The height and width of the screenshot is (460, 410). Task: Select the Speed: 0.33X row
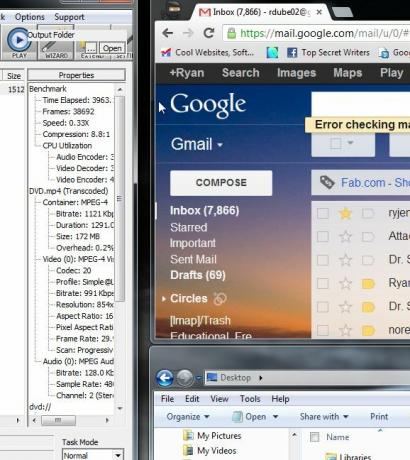[x=66, y=123]
